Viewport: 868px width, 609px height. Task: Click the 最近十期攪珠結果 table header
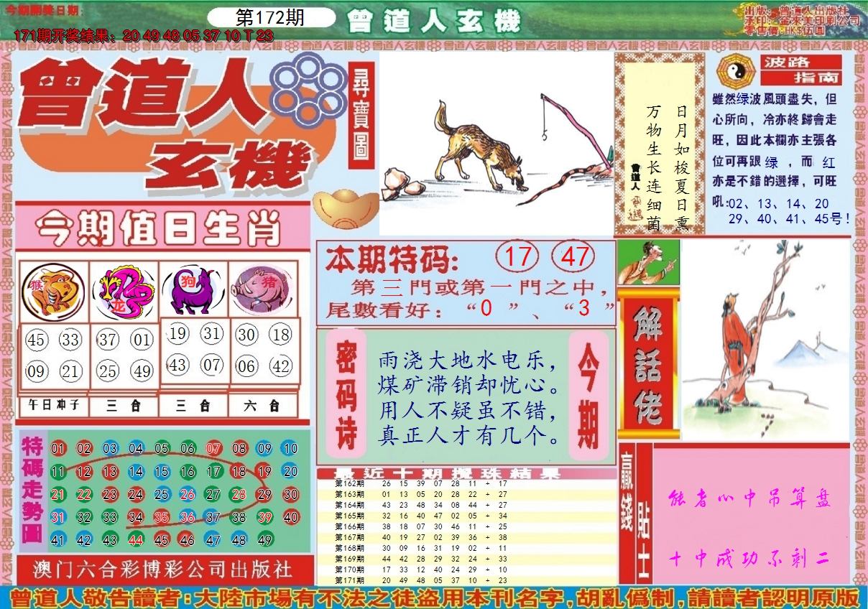(466, 473)
